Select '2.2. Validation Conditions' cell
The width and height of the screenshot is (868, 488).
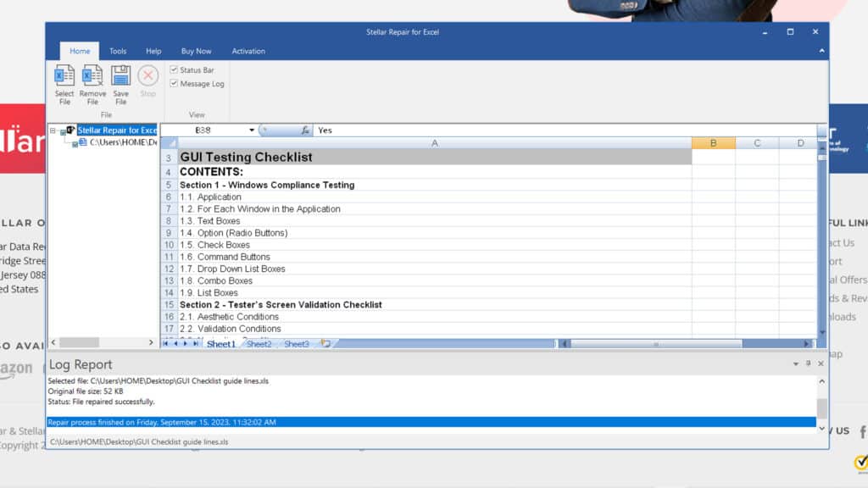click(435, 329)
